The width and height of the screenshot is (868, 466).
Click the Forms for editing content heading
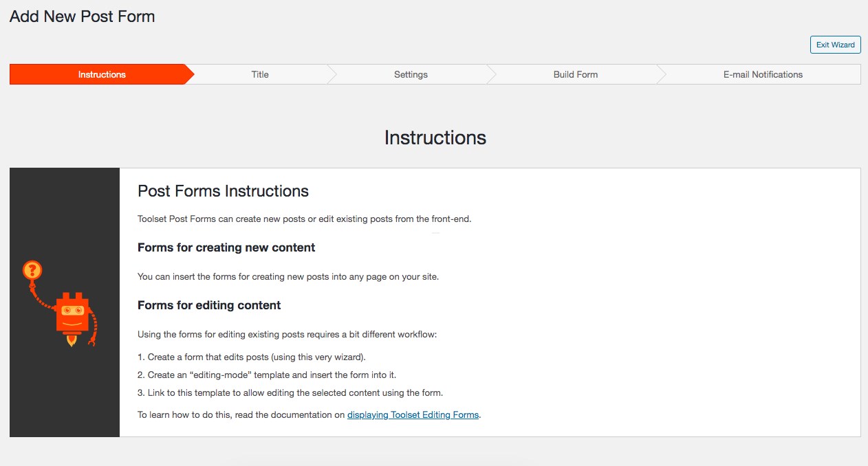tap(209, 305)
